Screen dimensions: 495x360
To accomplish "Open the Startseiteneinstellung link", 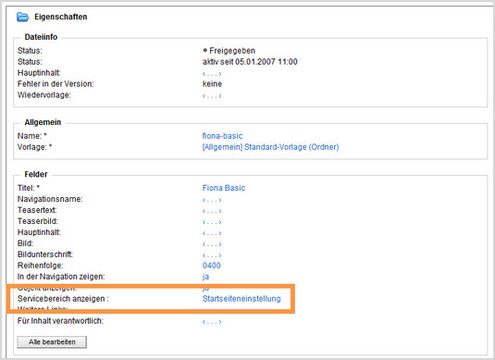I will (x=242, y=299).
